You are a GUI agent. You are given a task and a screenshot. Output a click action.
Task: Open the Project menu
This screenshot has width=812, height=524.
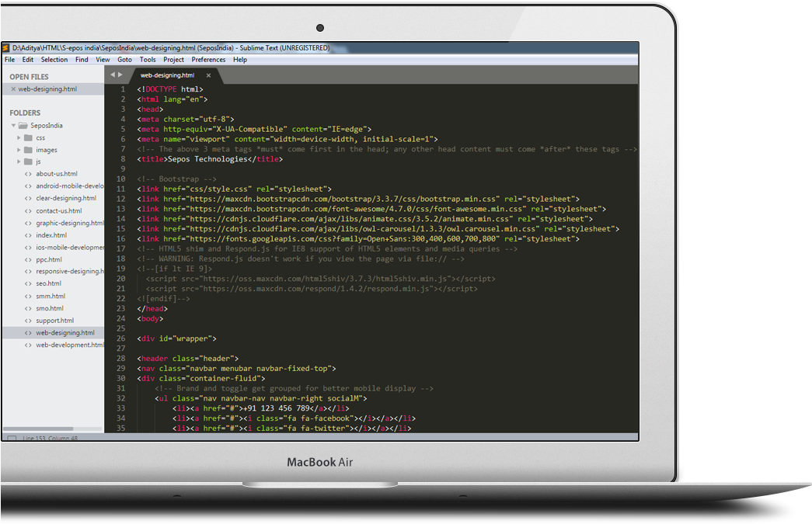pos(173,60)
